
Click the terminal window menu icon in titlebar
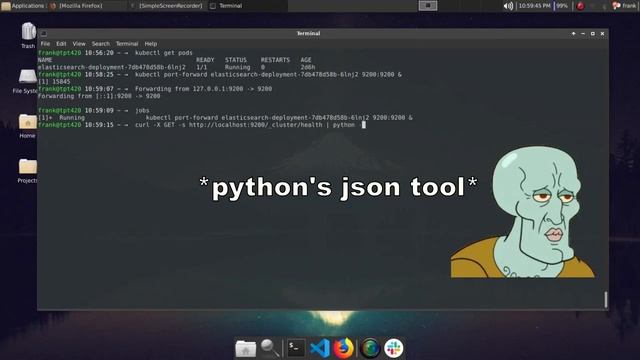pyautogui.click(x=44, y=33)
